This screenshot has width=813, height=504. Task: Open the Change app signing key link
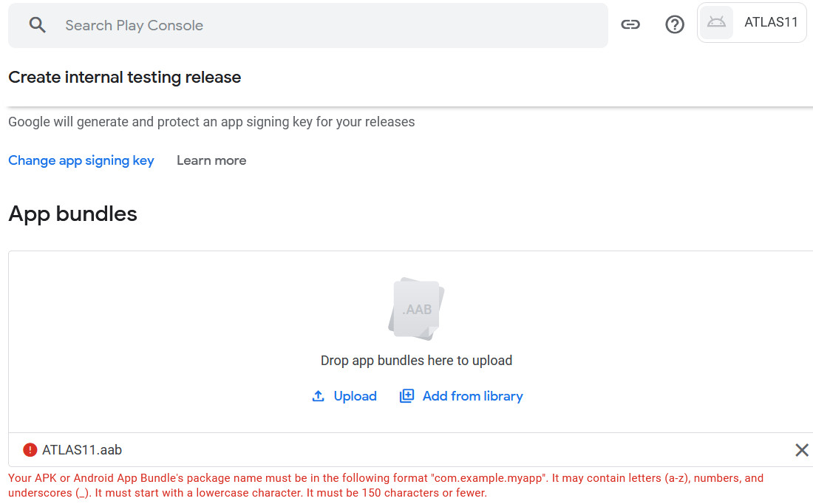(81, 160)
